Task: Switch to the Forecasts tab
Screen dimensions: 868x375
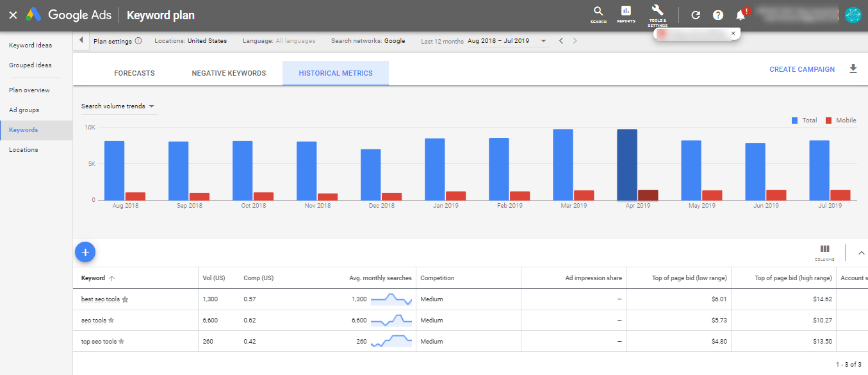Action: pyautogui.click(x=135, y=73)
